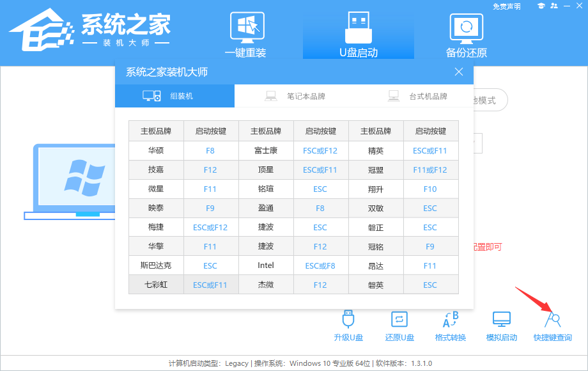588x371 pixels.
Task: Open the 升级U盘 tool
Action: [348, 325]
